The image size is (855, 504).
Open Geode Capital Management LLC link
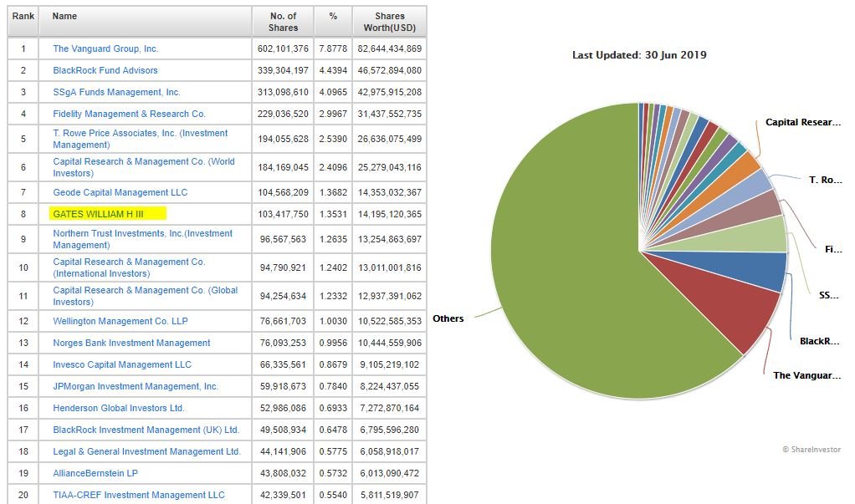tap(120, 192)
